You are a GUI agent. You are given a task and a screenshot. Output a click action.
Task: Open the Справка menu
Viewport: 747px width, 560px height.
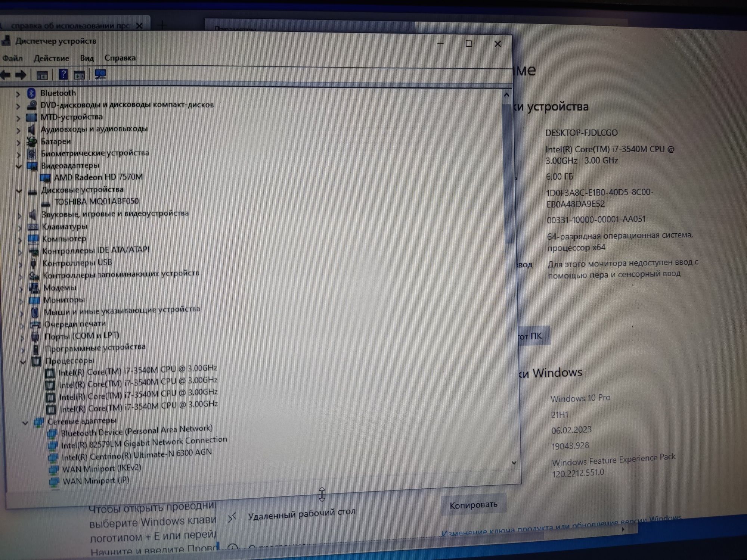tap(120, 58)
